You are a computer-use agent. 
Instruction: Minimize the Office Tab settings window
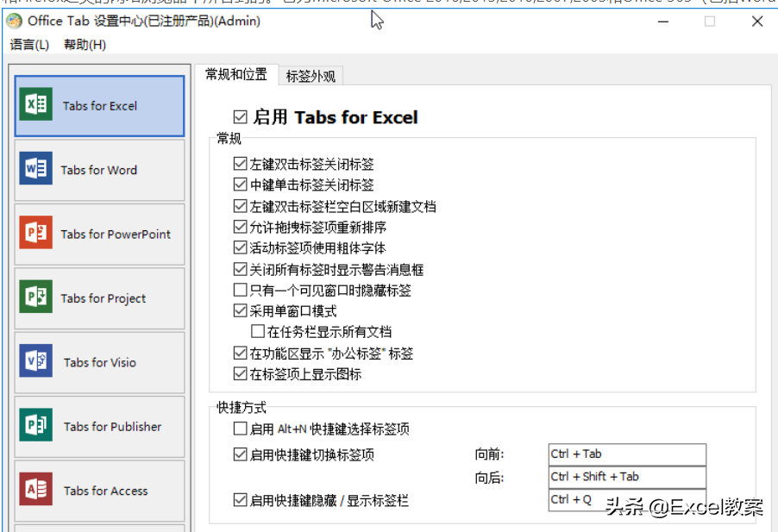point(663,22)
